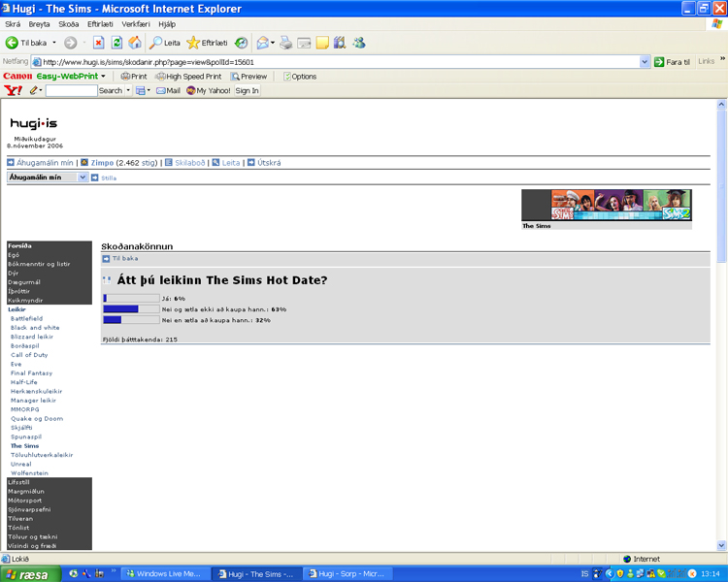The width and height of the screenshot is (728, 582).
Task: Open Eftirlæti menu
Action: pos(100,24)
